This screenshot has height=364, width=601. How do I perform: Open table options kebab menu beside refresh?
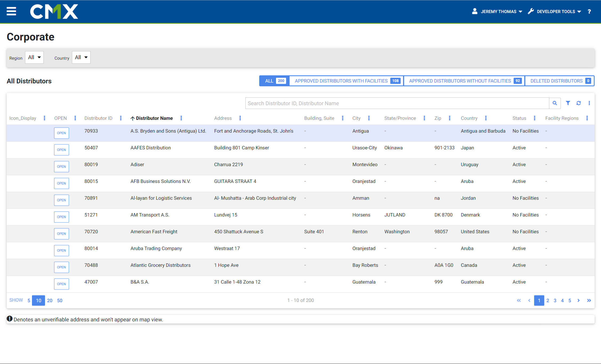(x=589, y=103)
